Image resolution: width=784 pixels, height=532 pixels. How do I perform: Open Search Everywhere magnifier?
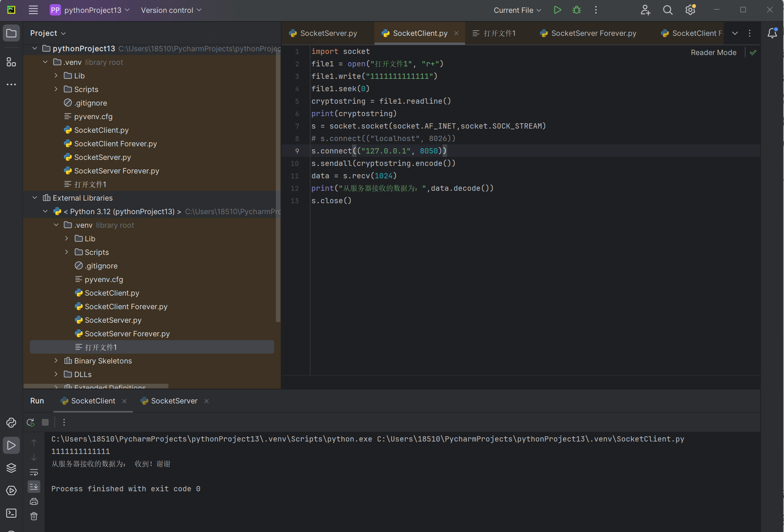coord(668,10)
